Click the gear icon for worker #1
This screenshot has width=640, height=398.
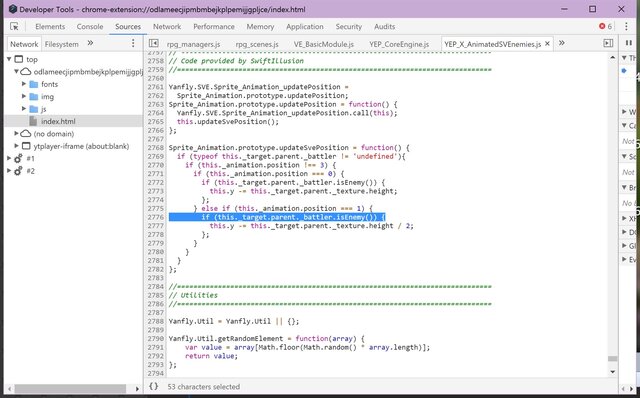(x=18, y=159)
